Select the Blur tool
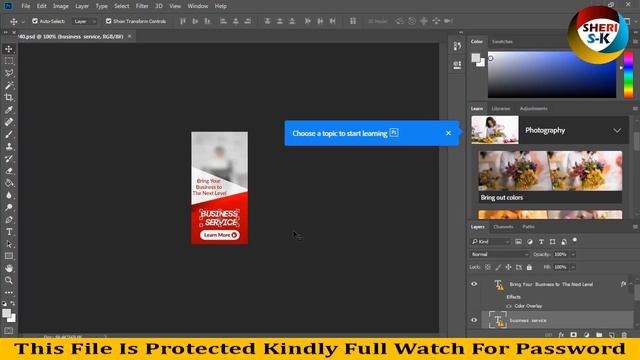The width and height of the screenshot is (640, 360). pyautogui.click(x=9, y=195)
